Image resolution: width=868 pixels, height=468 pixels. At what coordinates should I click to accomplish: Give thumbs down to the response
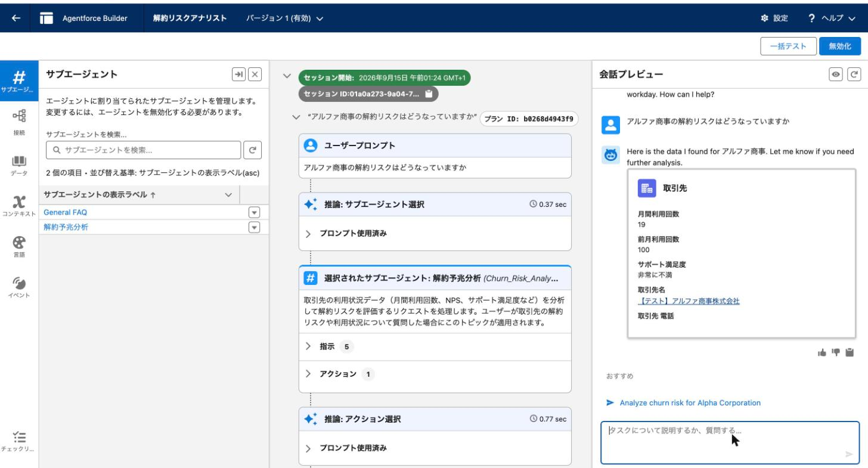point(836,352)
